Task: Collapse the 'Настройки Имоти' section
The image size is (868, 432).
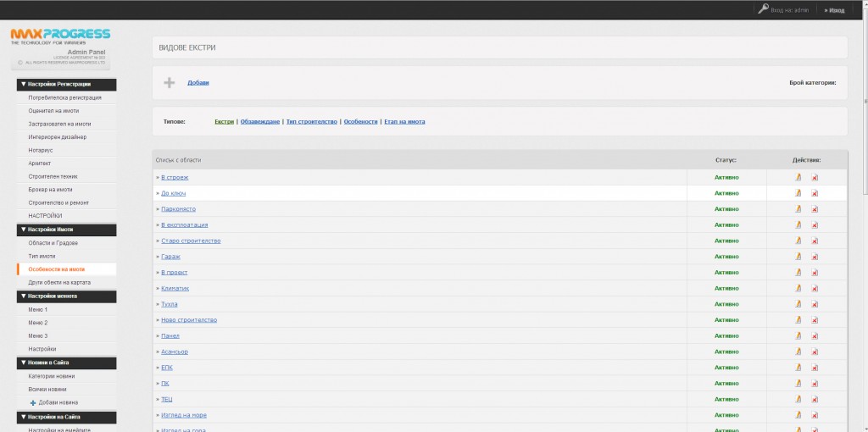Action: (x=66, y=230)
